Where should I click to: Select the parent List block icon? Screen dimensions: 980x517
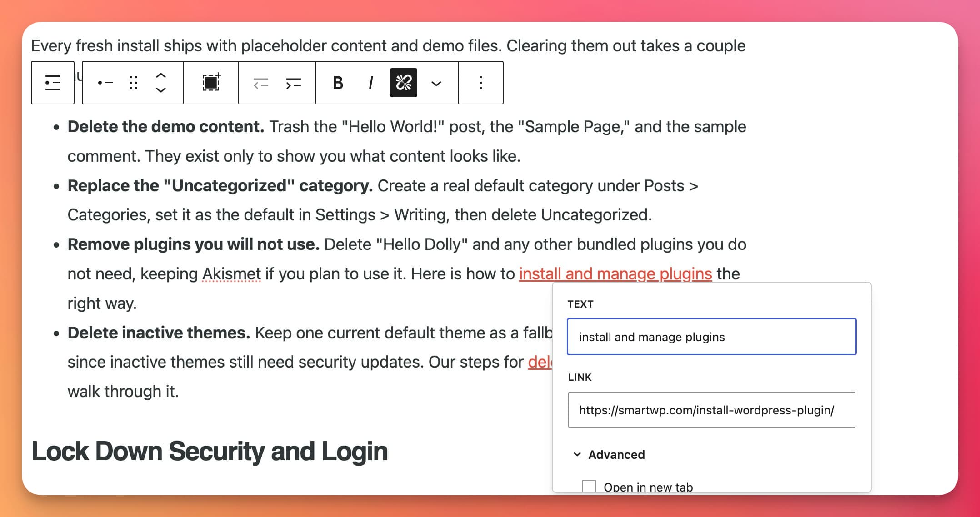[x=53, y=83]
